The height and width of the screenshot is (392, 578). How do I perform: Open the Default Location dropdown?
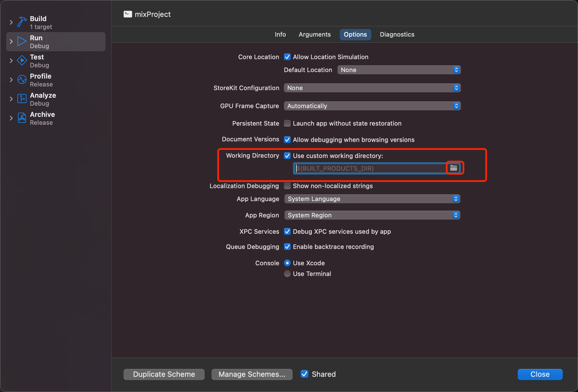(399, 70)
